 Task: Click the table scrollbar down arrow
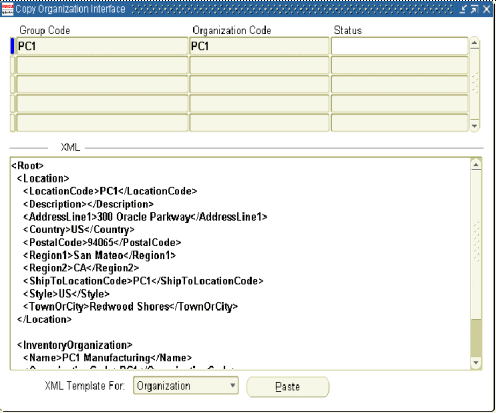click(x=475, y=126)
